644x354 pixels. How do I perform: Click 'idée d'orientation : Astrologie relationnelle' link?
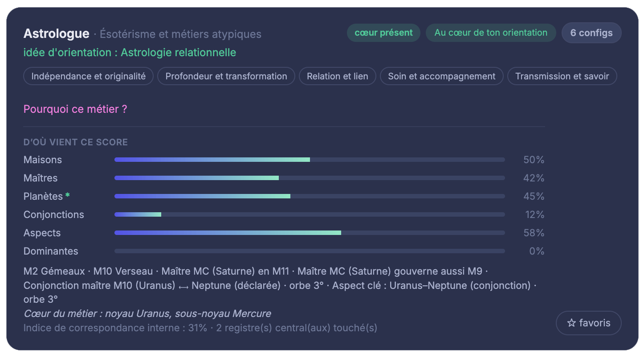click(130, 53)
